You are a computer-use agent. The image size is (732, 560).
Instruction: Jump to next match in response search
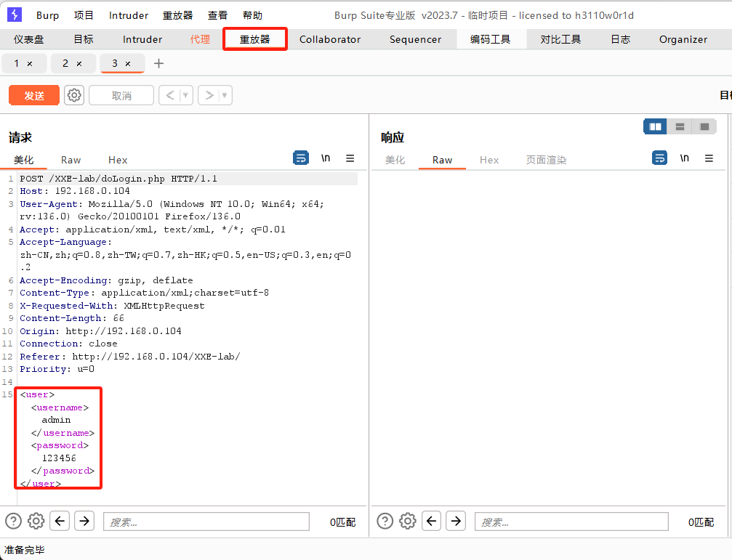456,520
